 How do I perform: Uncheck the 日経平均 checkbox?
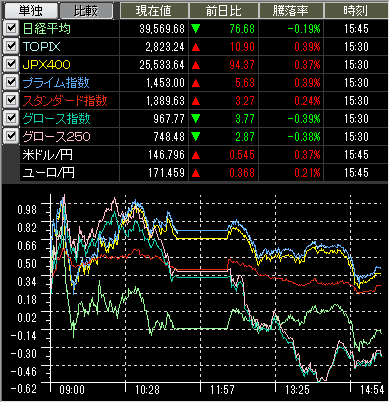pyautogui.click(x=11, y=29)
